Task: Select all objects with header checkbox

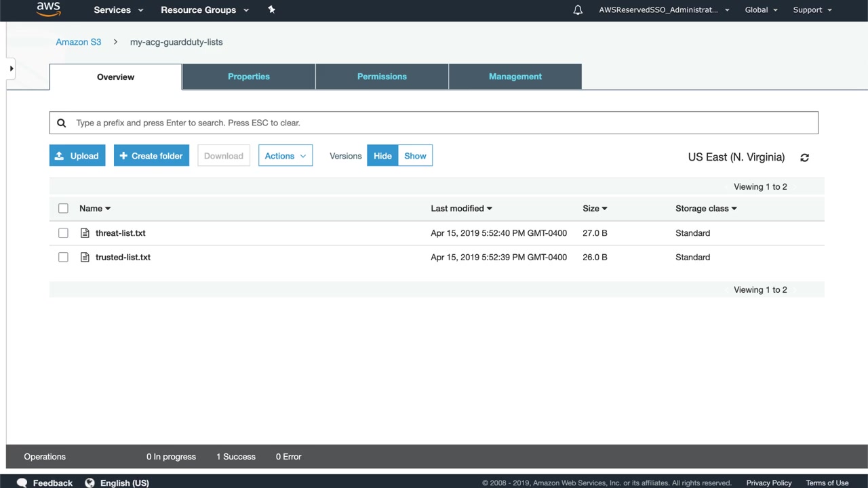Action: coord(63,209)
